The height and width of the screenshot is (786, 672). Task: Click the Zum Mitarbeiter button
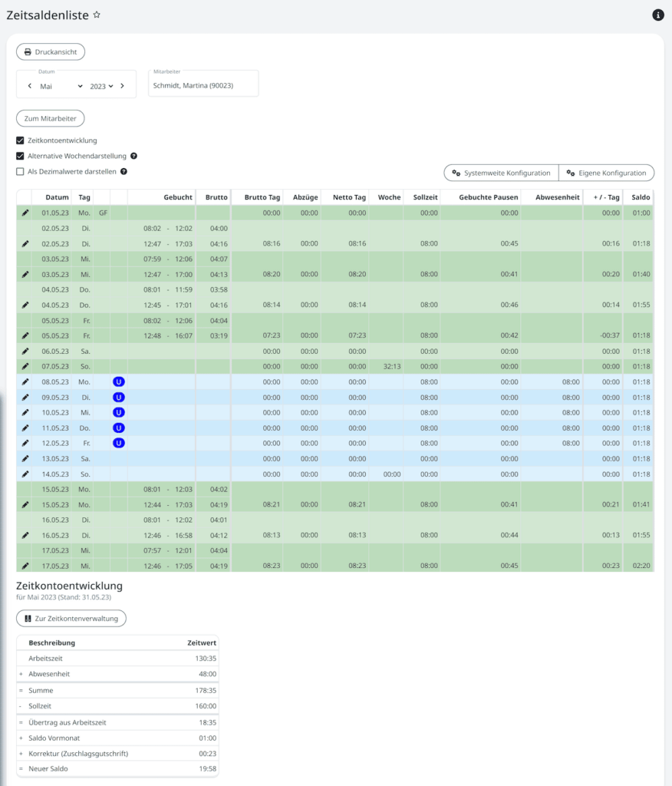tap(50, 118)
